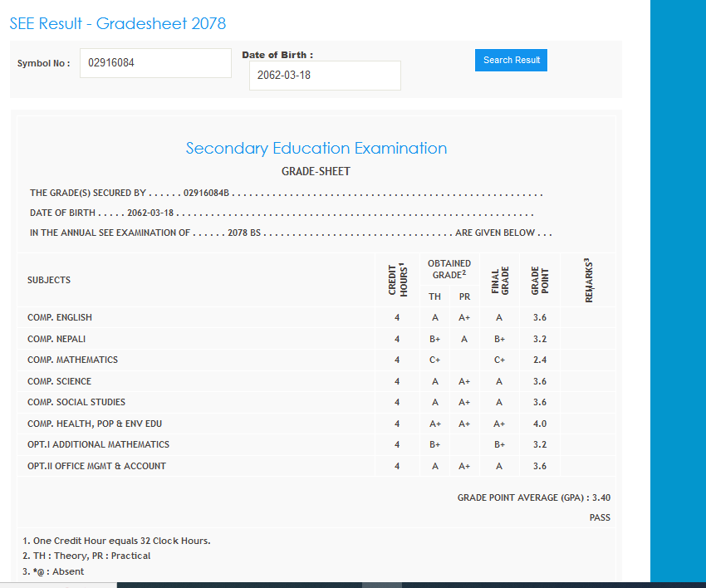This screenshot has width=706, height=588.
Task: Click the CREDIT HOURS column header
Action: point(397,280)
